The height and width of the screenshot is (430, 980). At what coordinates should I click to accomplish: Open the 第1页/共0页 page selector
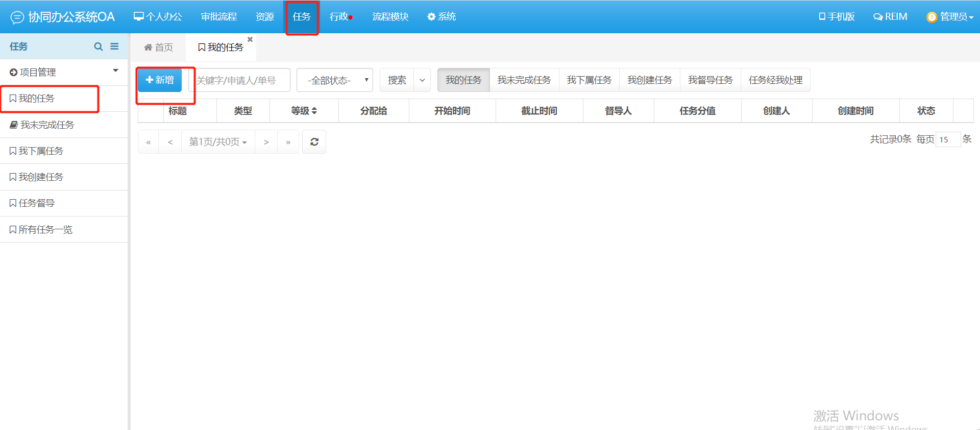pos(218,142)
